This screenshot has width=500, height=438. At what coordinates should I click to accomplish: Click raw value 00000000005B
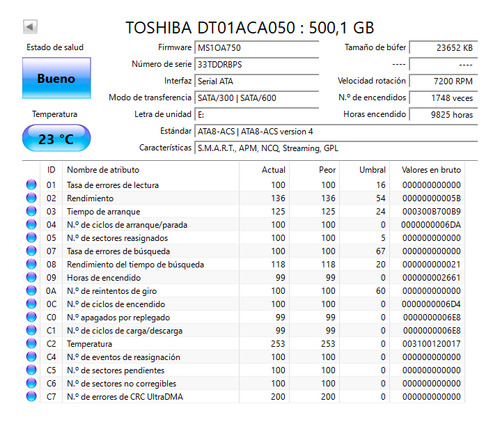(431, 198)
